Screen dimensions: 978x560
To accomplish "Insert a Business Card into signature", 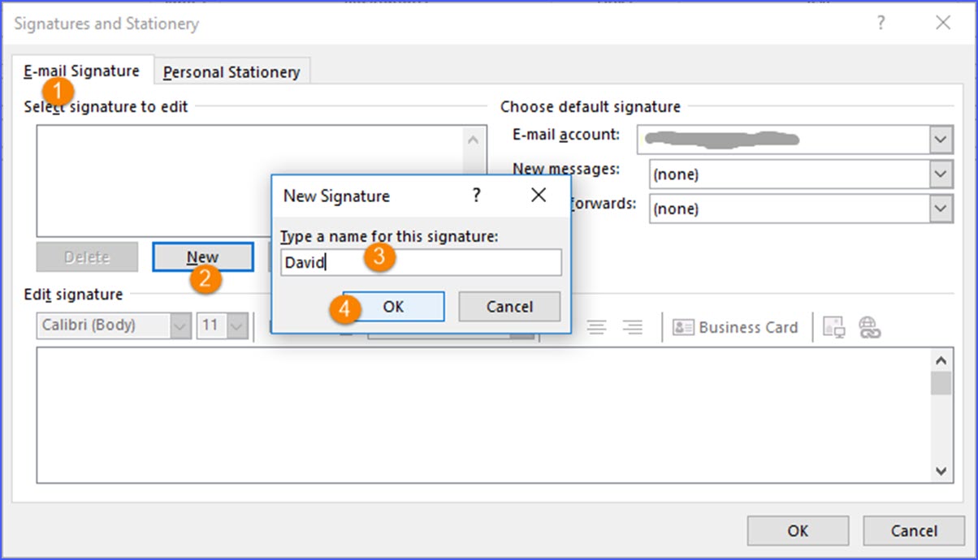I will click(x=735, y=327).
